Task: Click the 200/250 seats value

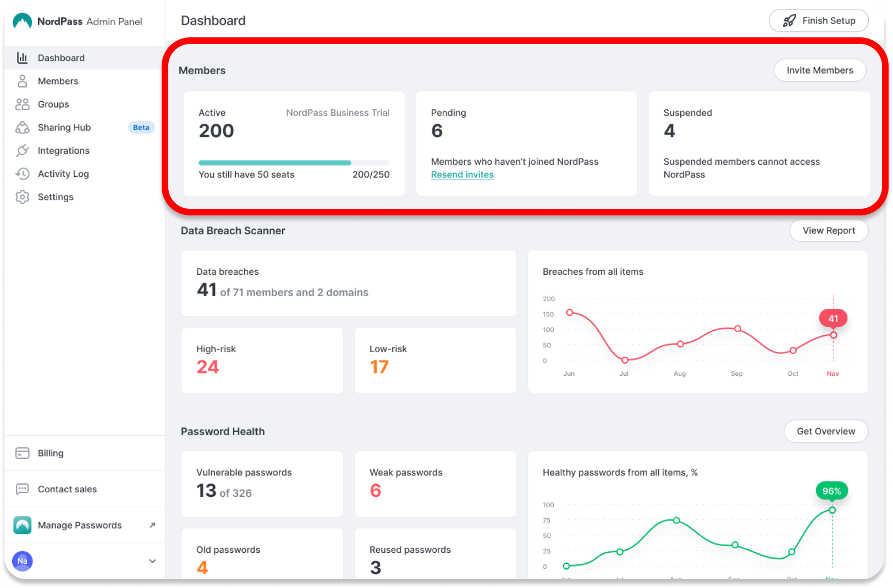Action: pos(371,175)
